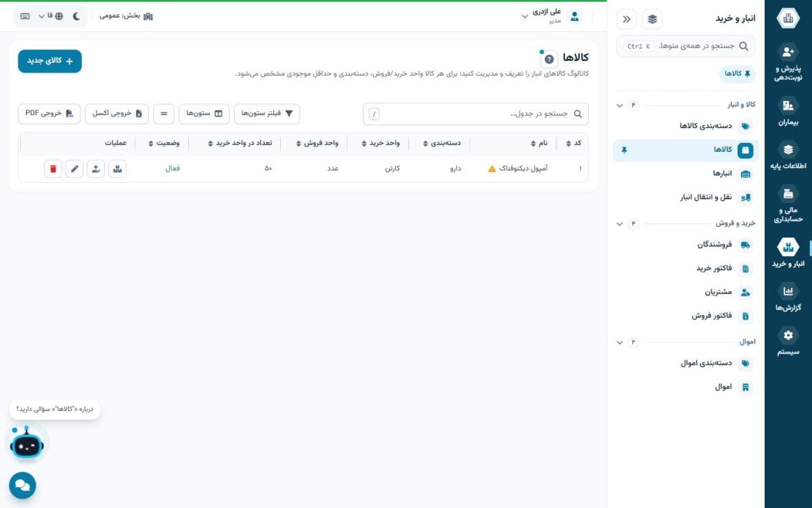
Task: Click the app logo at top of rail
Action: point(788,18)
